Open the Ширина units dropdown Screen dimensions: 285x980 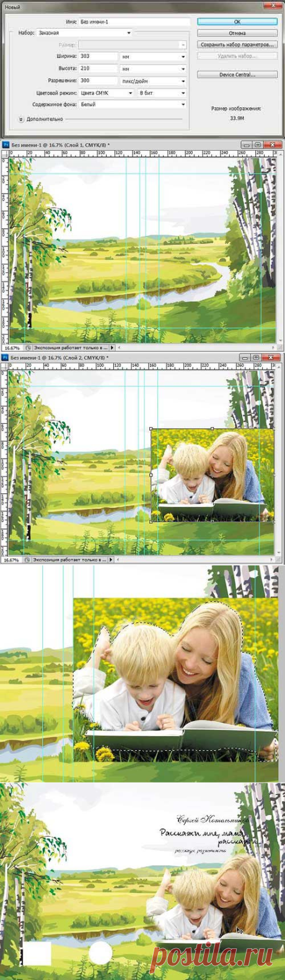point(153,56)
